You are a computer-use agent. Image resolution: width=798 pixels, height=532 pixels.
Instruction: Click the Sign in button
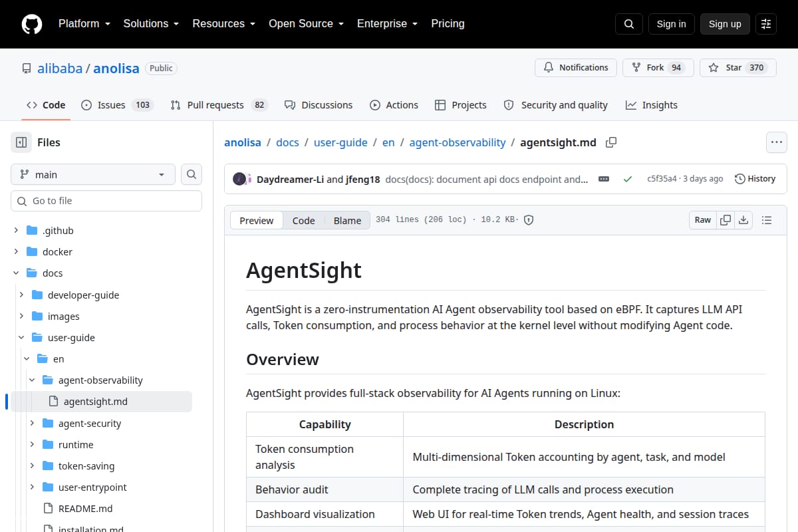click(671, 24)
